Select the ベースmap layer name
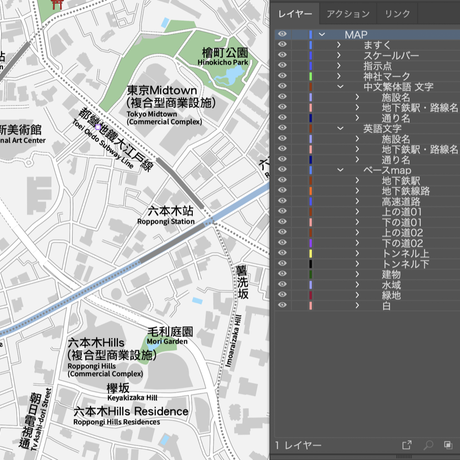Viewport: 460px width, 460px height. 387,170
